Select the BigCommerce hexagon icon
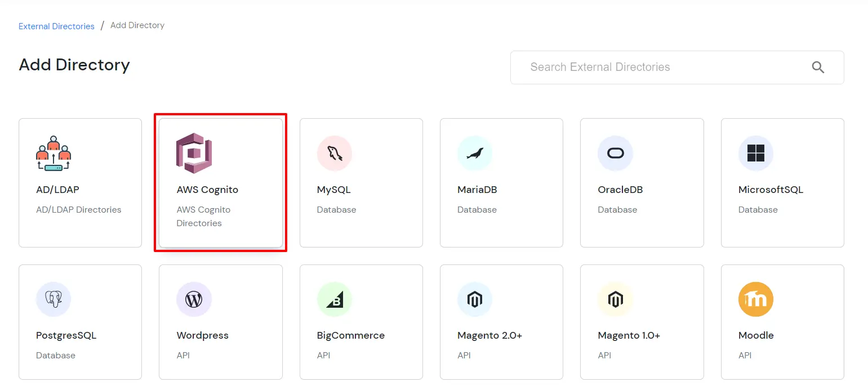This screenshot has width=868, height=391. (335, 299)
